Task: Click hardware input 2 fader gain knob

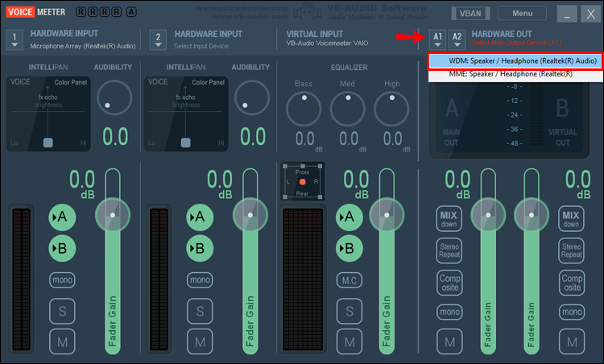Action: point(250,215)
